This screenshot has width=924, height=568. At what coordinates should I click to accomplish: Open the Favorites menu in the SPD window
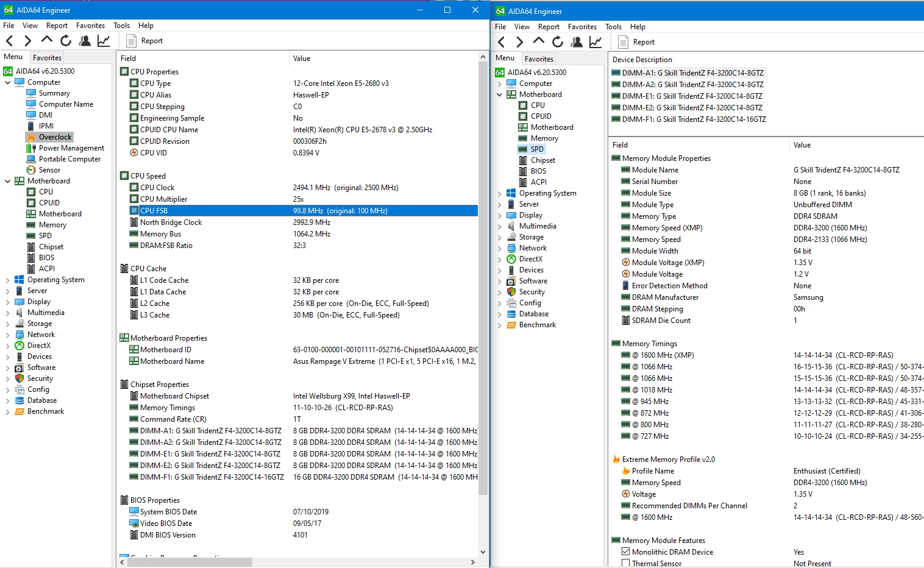(x=582, y=27)
